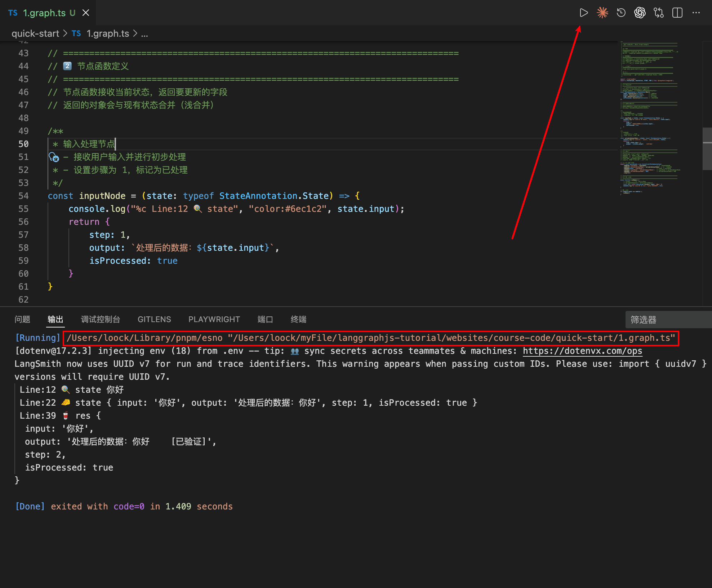The width and height of the screenshot is (712, 588).
Task: Run the 1.graph.ts file
Action: click(x=584, y=13)
